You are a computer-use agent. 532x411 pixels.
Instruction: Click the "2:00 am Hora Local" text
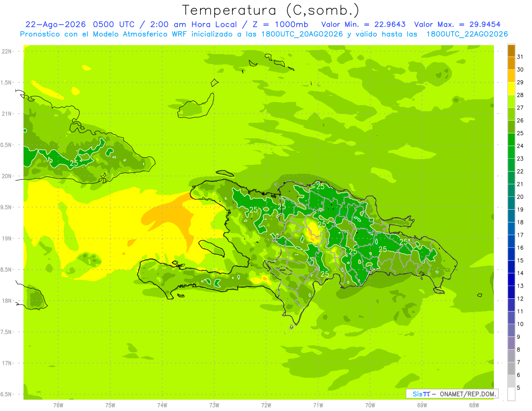pos(193,24)
